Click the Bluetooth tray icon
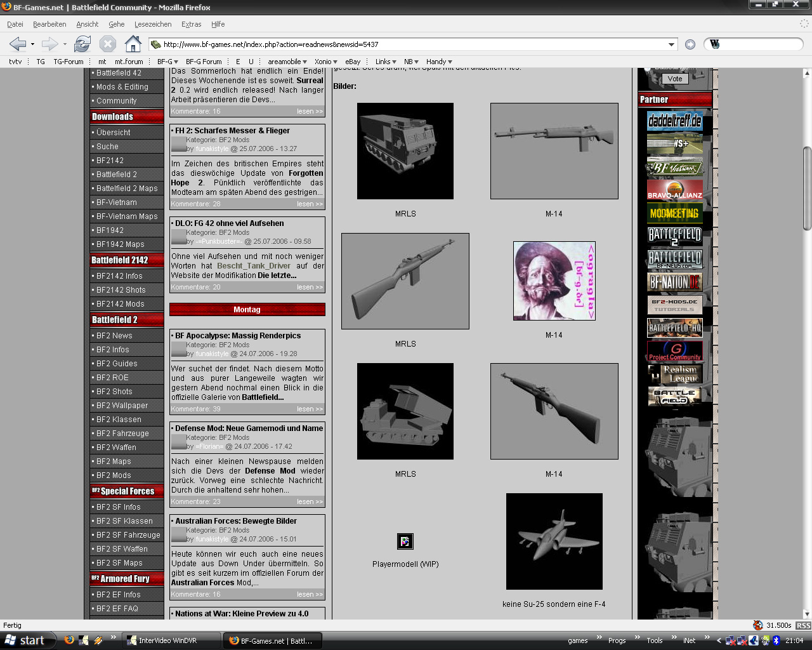Viewport: 812px width, 650px height. 776,640
